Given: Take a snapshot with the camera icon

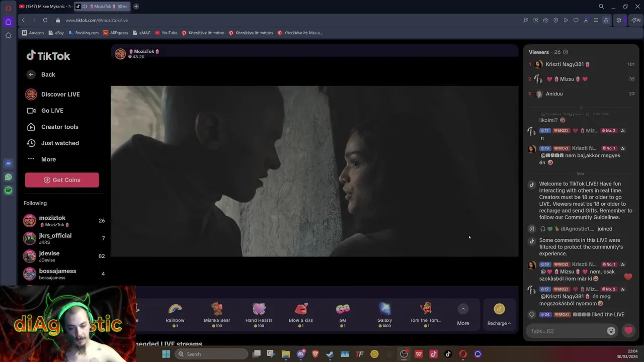Looking at the screenshot, I should [x=546, y=20].
